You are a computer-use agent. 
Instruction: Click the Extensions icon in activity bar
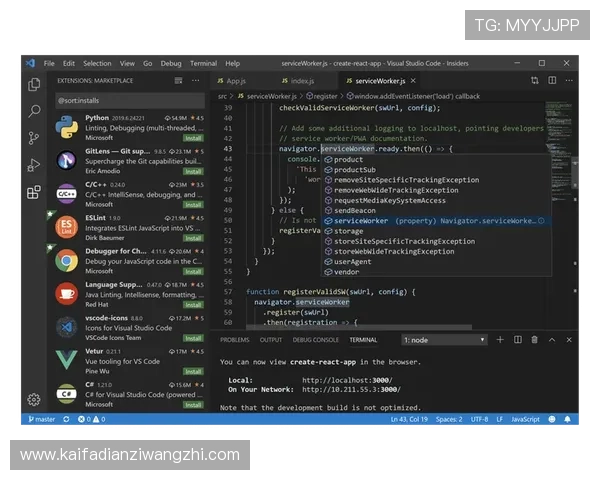tap(34, 190)
